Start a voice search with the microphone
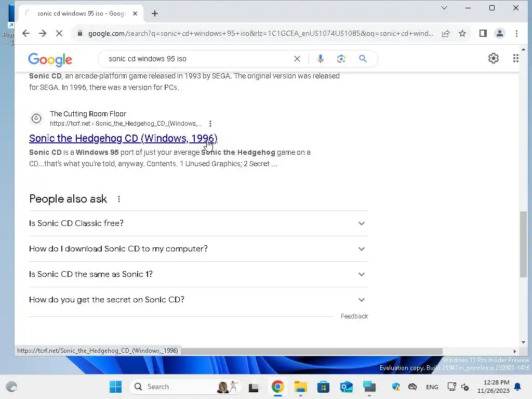 (320, 59)
